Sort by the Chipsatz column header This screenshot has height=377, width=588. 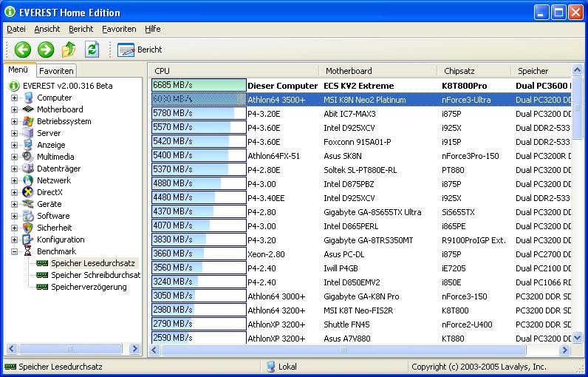[x=474, y=71]
